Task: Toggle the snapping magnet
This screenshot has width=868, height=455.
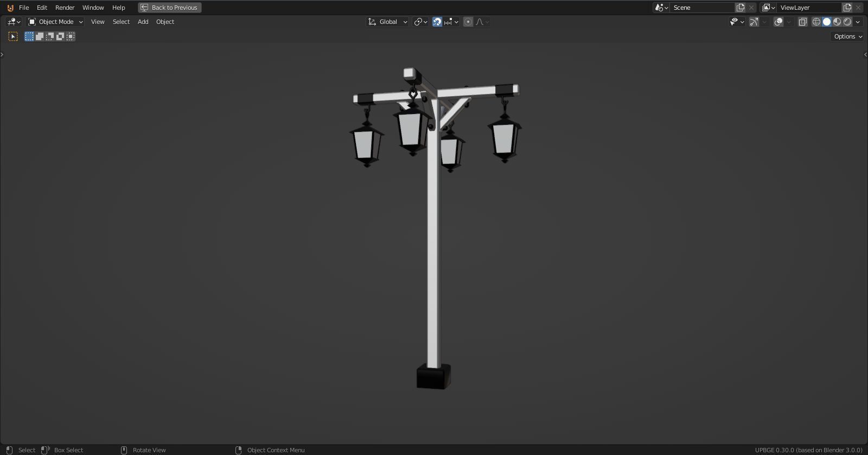Action: pyautogui.click(x=437, y=22)
